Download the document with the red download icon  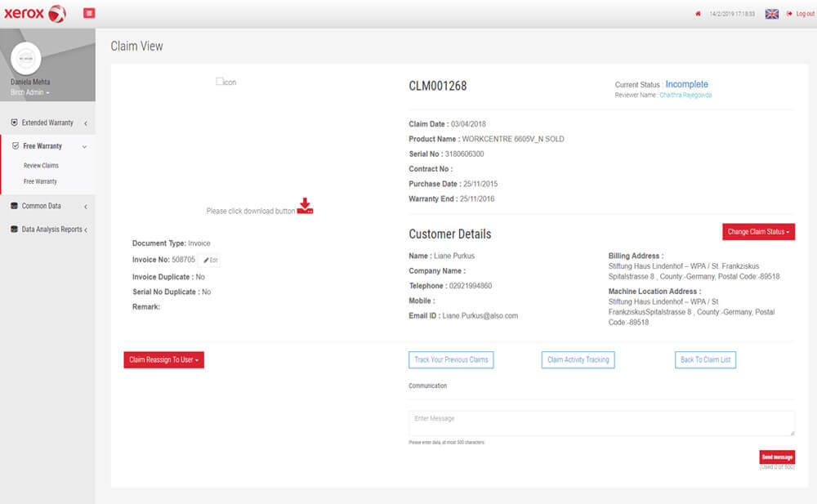(x=306, y=206)
